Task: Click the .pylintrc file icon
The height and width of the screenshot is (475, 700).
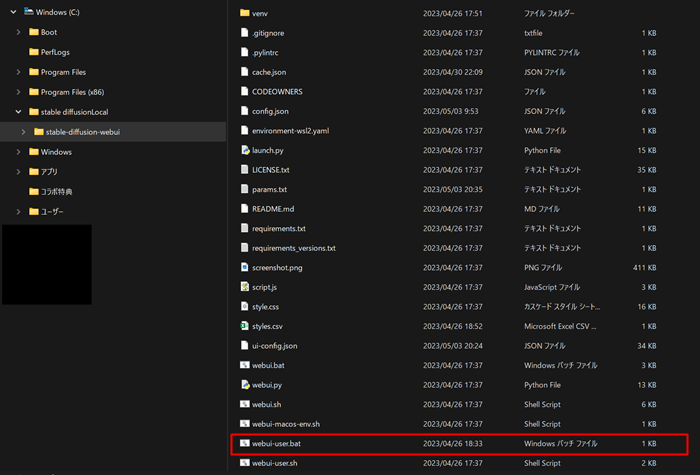Action: pos(244,52)
